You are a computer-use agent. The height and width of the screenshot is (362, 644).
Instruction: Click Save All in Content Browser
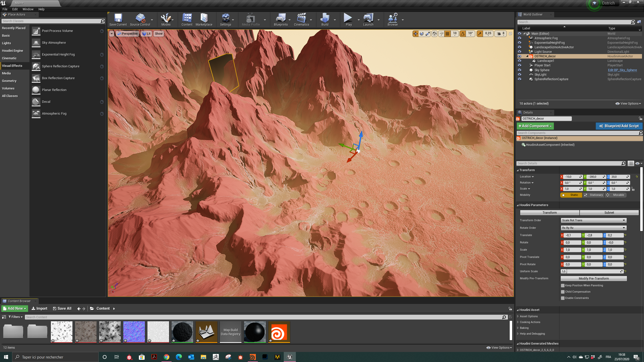click(62, 309)
